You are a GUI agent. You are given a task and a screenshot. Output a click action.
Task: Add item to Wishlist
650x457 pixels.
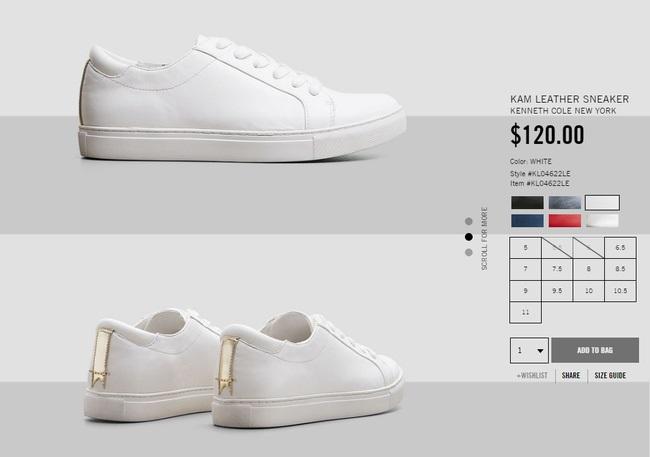coord(531,376)
